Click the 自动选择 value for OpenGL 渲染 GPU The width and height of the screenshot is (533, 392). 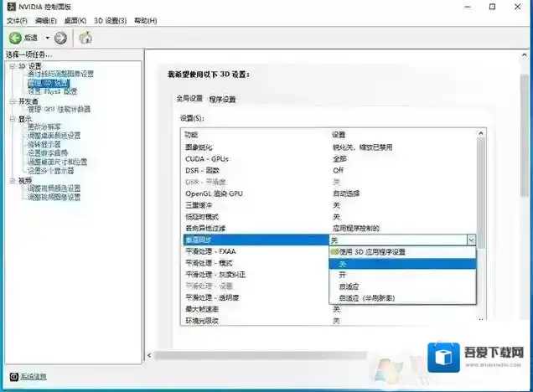[x=346, y=193]
